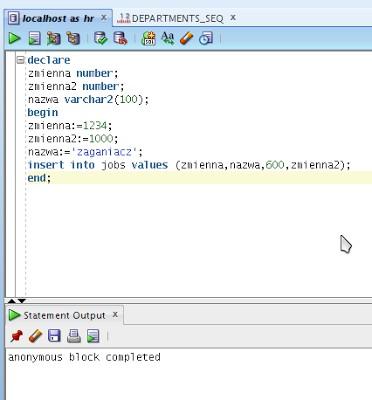Click the run script icon in output toolbar
The height and width of the screenshot is (400, 372).
(93, 336)
